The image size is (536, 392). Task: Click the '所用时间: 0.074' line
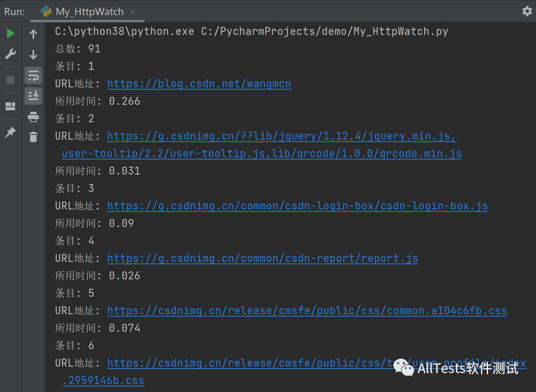tap(97, 328)
